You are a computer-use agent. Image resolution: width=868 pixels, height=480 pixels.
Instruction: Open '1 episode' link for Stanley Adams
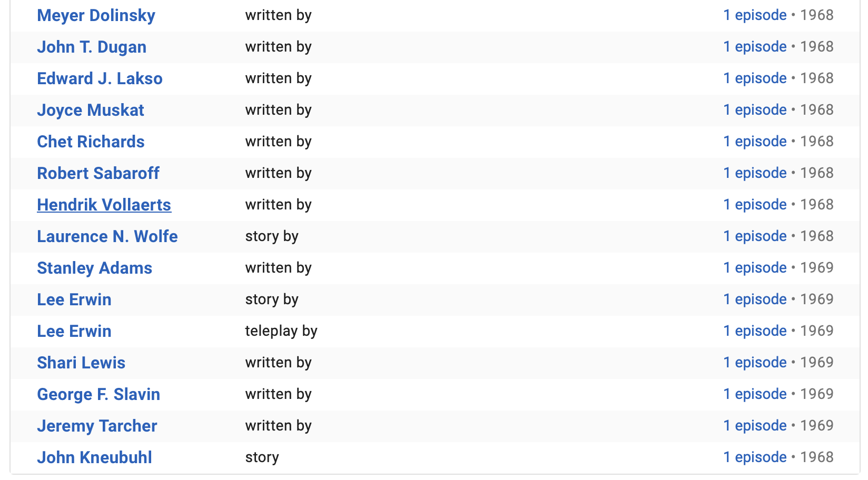[x=755, y=268]
